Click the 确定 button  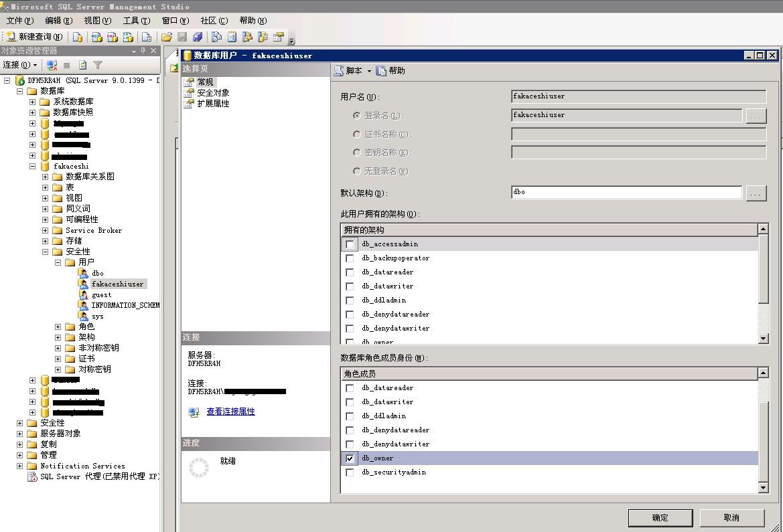coord(660,518)
